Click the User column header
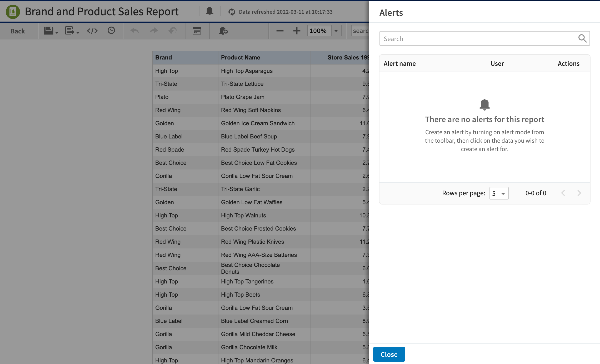The height and width of the screenshot is (364, 600). [x=497, y=63]
